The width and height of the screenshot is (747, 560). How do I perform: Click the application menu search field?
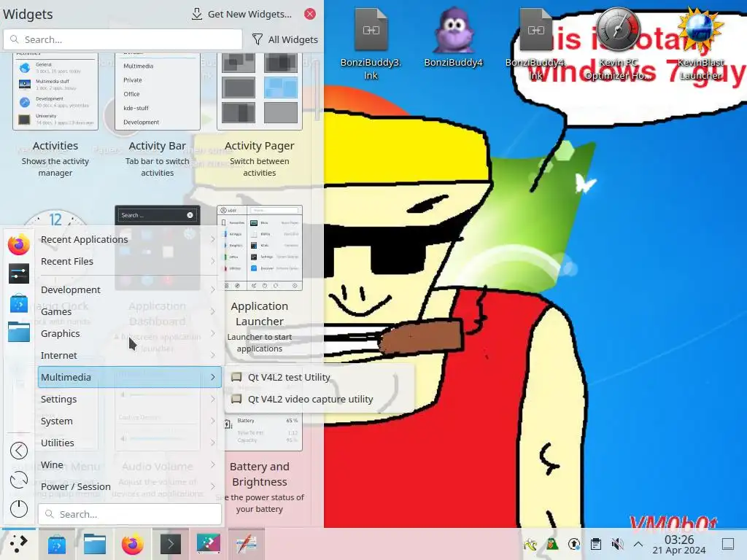[130, 514]
